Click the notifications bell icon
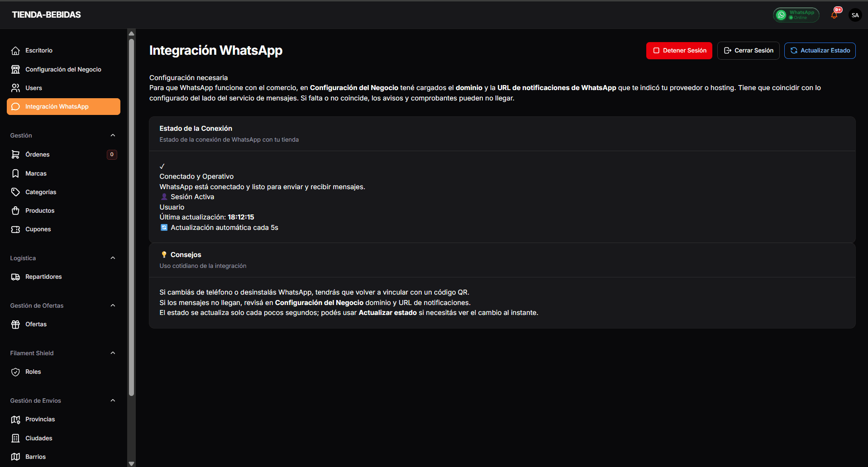The image size is (868, 467). [x=834, y=14]
